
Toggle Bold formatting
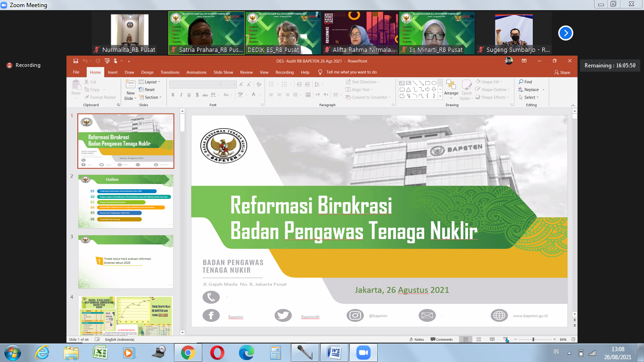coord(173,95)
